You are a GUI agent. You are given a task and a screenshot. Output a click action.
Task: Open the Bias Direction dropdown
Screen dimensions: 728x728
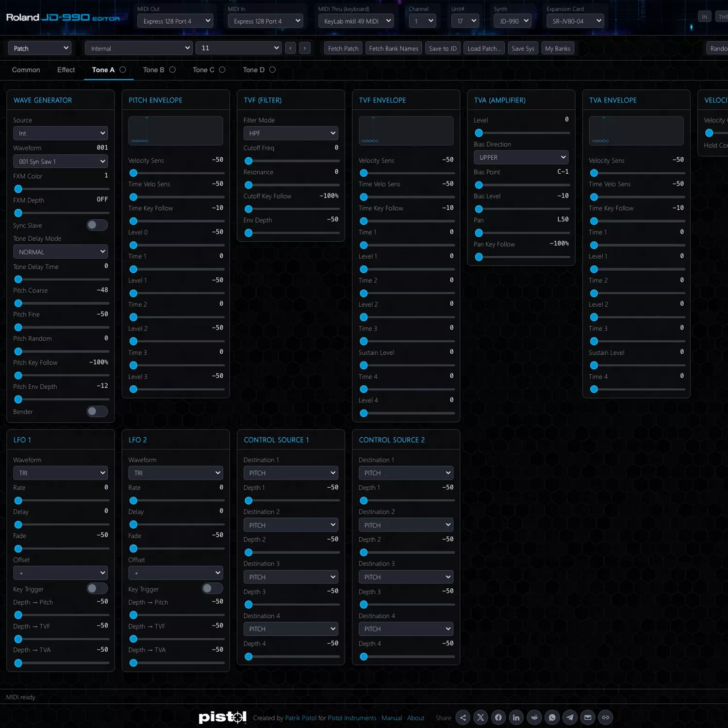[521, 157]
